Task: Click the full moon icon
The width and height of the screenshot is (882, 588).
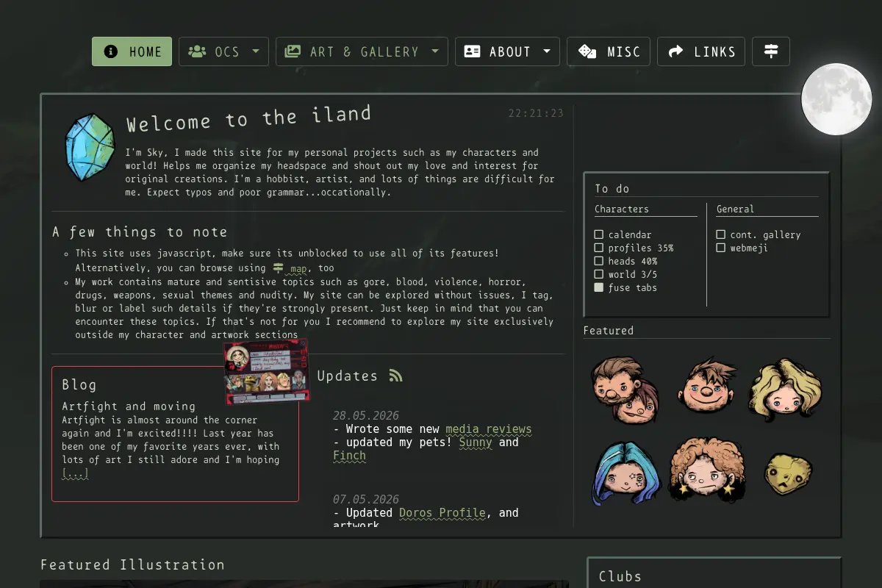Action: click(836, 99)
